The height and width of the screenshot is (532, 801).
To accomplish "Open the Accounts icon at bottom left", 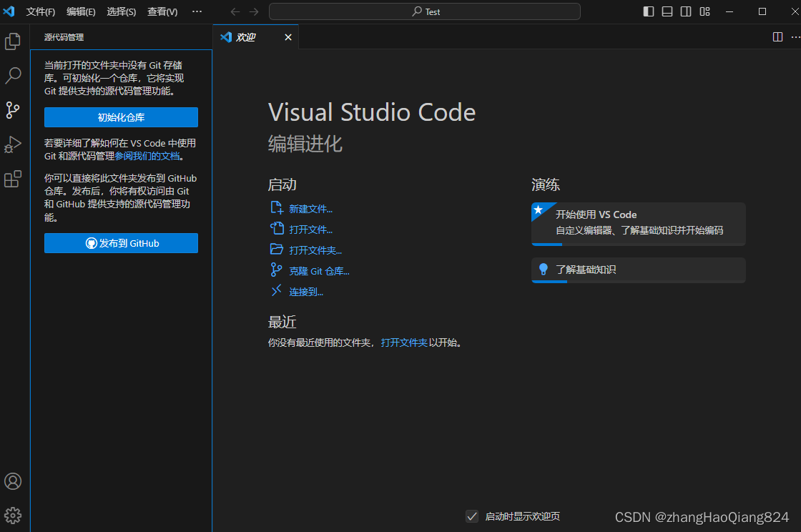I will (13, 481).
